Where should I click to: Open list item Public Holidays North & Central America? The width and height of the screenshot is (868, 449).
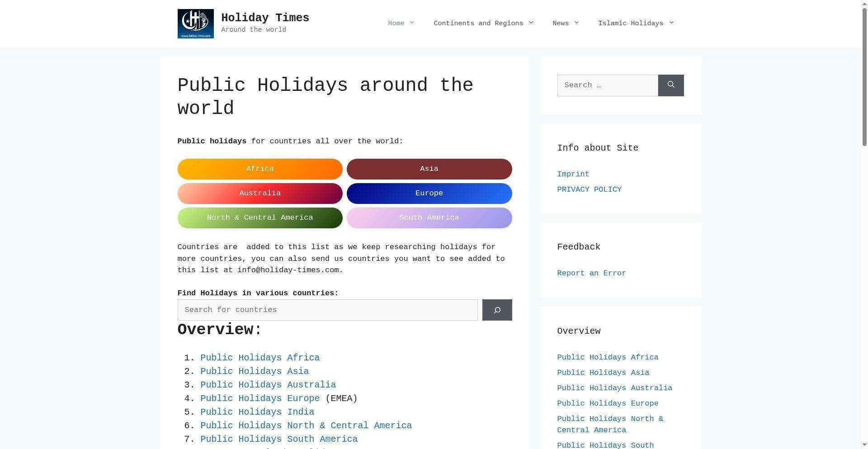(306, 425)
